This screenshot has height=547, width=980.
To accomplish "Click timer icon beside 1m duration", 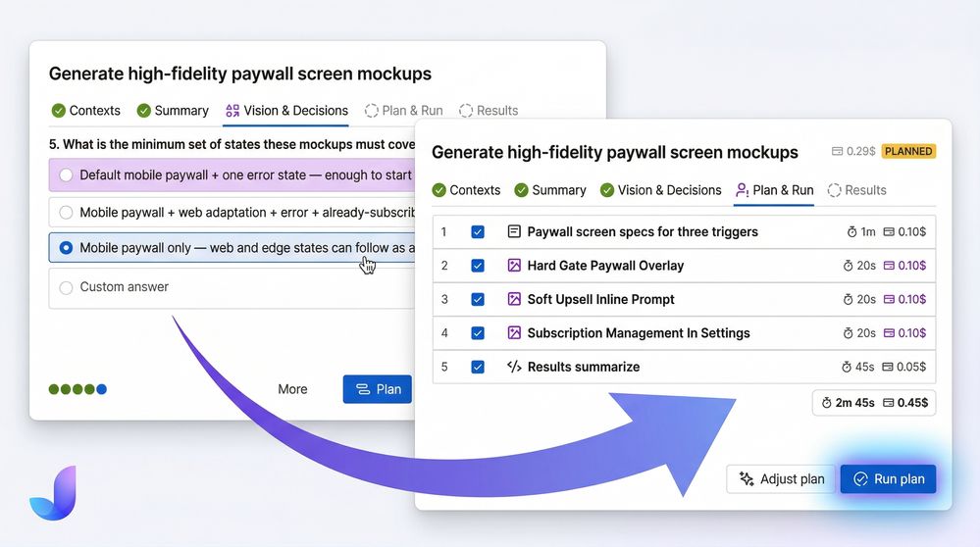I will (851, 231).
